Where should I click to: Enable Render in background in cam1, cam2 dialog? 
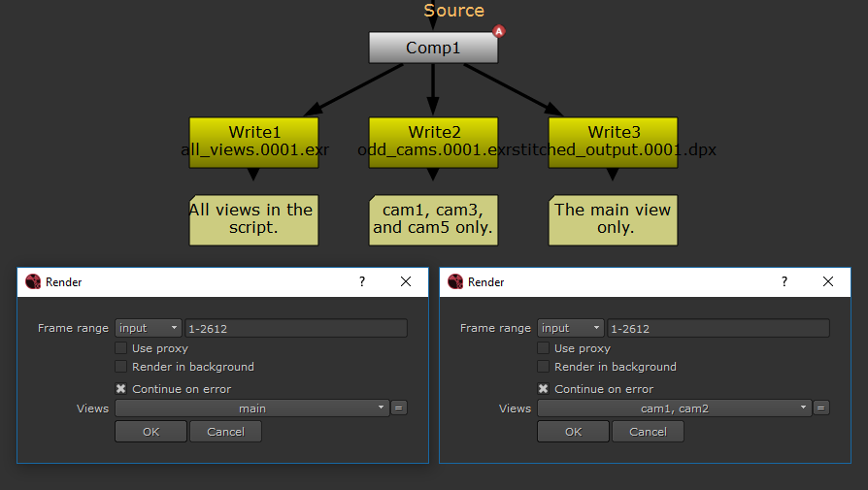click(x=544, y=367)
